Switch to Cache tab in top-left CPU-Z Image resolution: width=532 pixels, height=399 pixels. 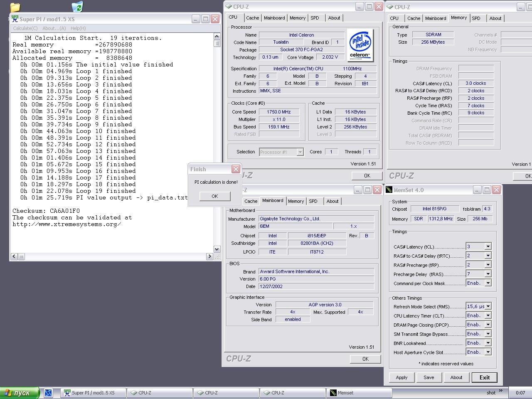(253, 18)
